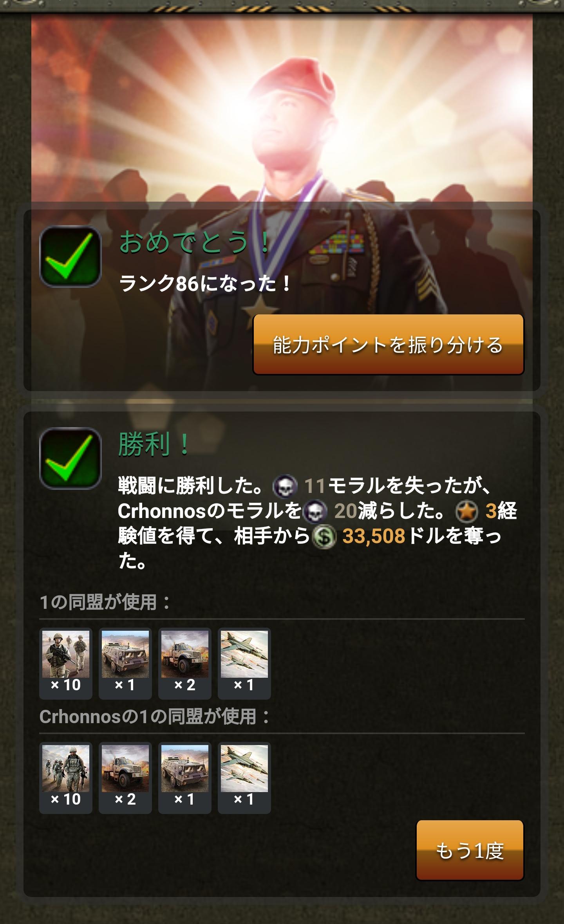Screen dimensions: 564x924
Task: Select Crhonnos's armored carrier unit ×1
Action: pyautogui.click(x=185, y=778)
